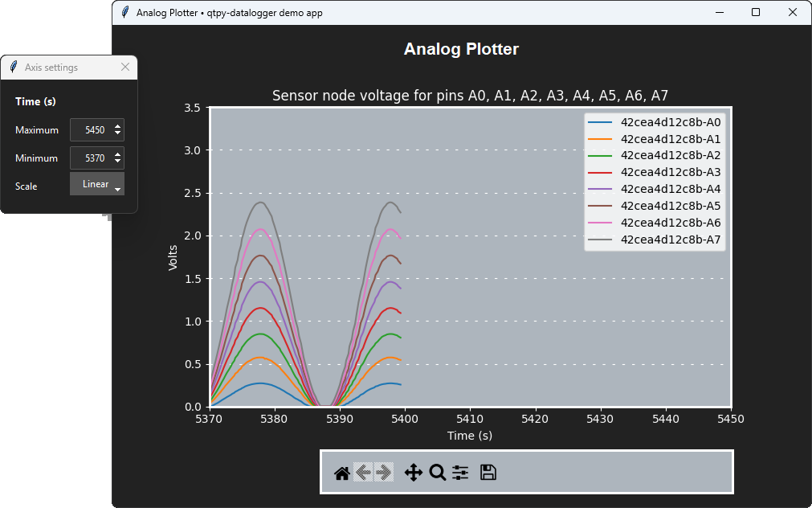Click feather icon in Analog Plotter title bar
Image resolution: width=812 pixels, height=508 pixels.
tap(124, 12)
